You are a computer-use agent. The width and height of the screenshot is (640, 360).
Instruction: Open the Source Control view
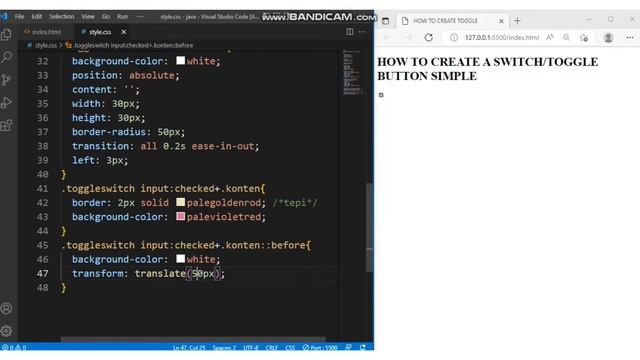(7, 80)
